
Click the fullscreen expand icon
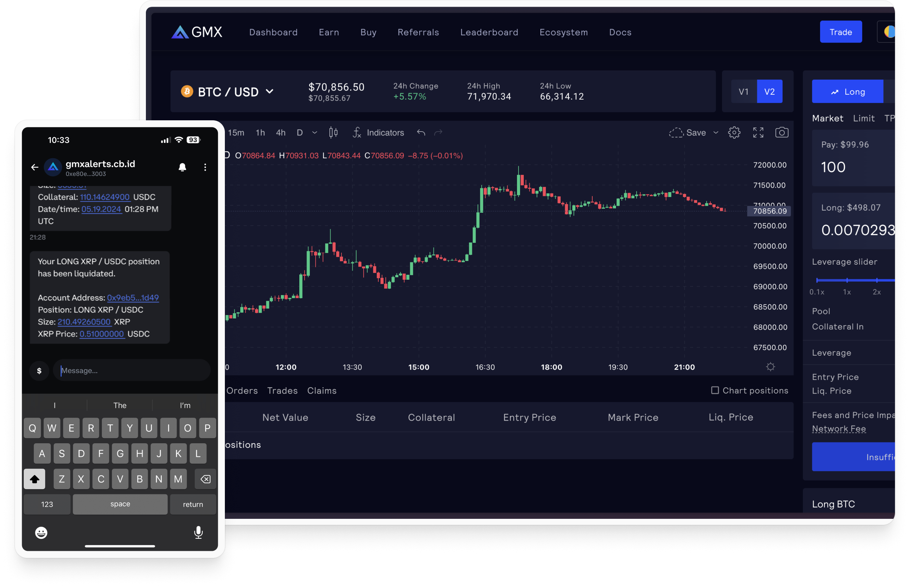(x=758, y=133)
